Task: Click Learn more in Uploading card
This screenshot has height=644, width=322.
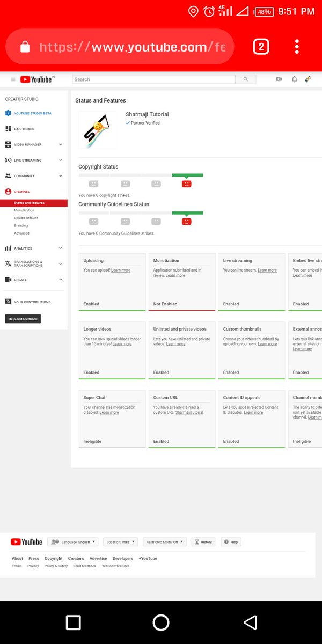Action: (121, 270)
